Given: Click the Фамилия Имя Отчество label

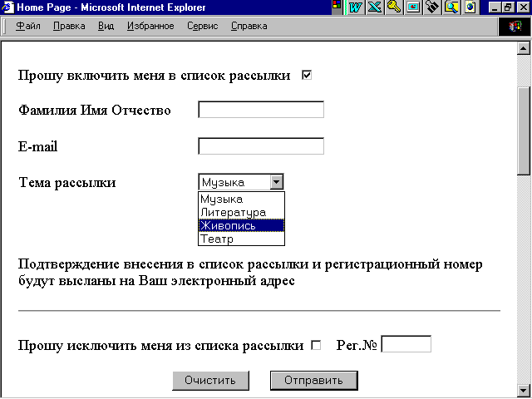Looking at the screenshot, I should (95, 111).
